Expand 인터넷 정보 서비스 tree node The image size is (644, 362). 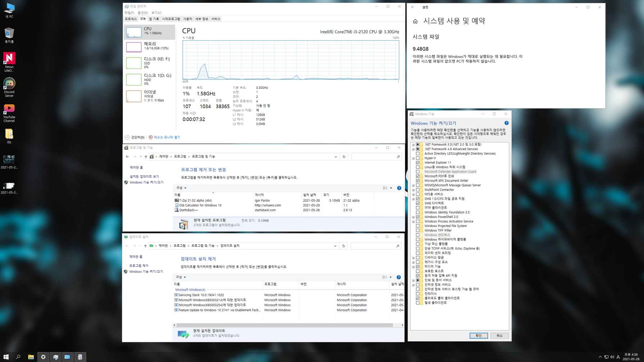(413, 285)
